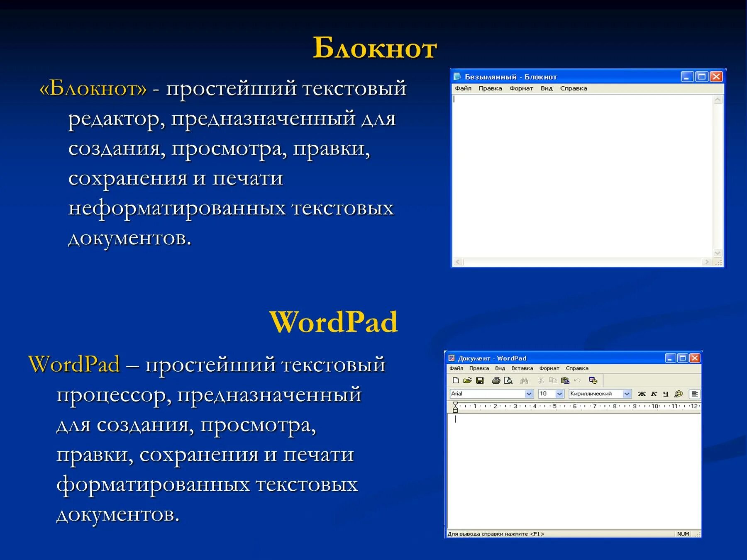Click inside the WordPad document area
The width and height of the screenshot is (747, 560).
pos(574,472)
